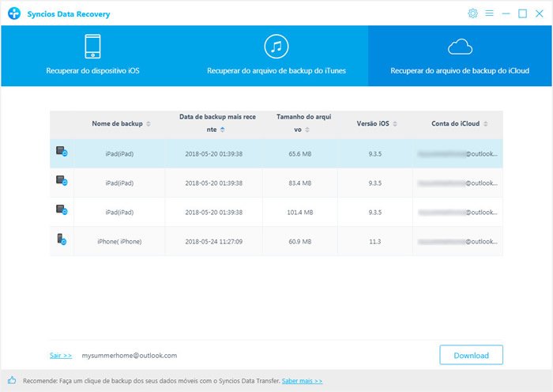Screen dimensions: 553x392
Task: Click the 2018-05-20 date in 101.4 MB row
Action: (214, 213)
